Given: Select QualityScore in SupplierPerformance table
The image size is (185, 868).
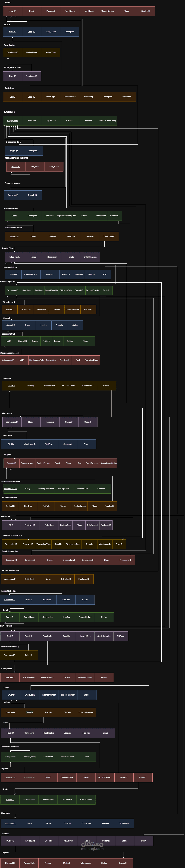Looking at the screenshot, I should pos(64,489).
